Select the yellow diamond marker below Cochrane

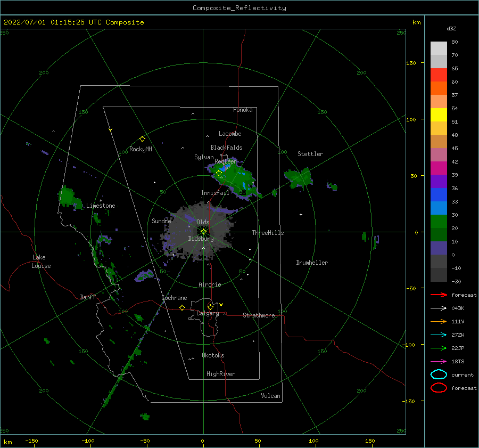[x=182, y=307]
